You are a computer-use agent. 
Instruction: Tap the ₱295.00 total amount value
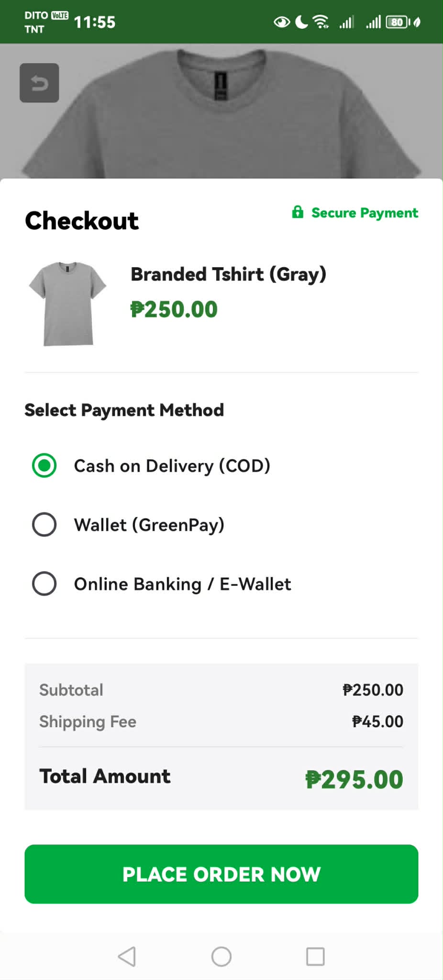coord(354,779)
